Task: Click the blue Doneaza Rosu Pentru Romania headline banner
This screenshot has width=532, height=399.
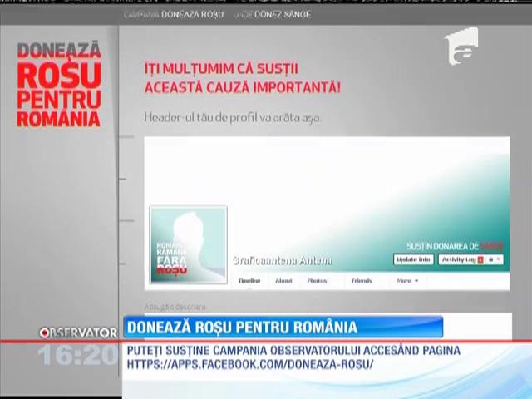Action: point(283,327)
